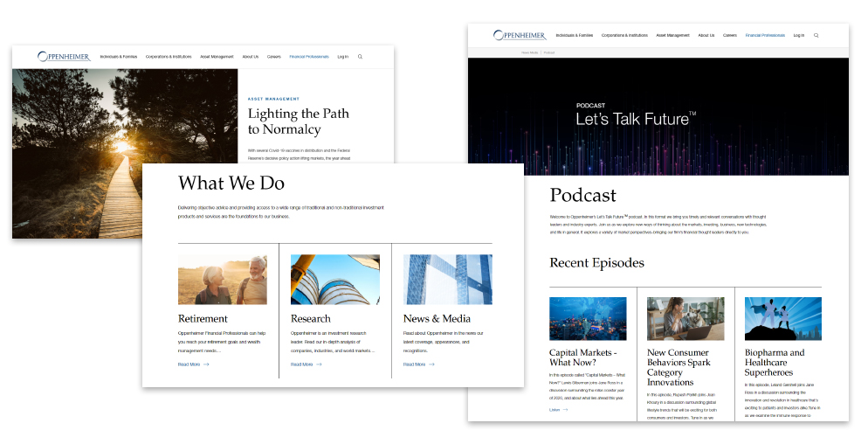
Task: Click the Recent Episodes heading
Action: coord(596,263)
